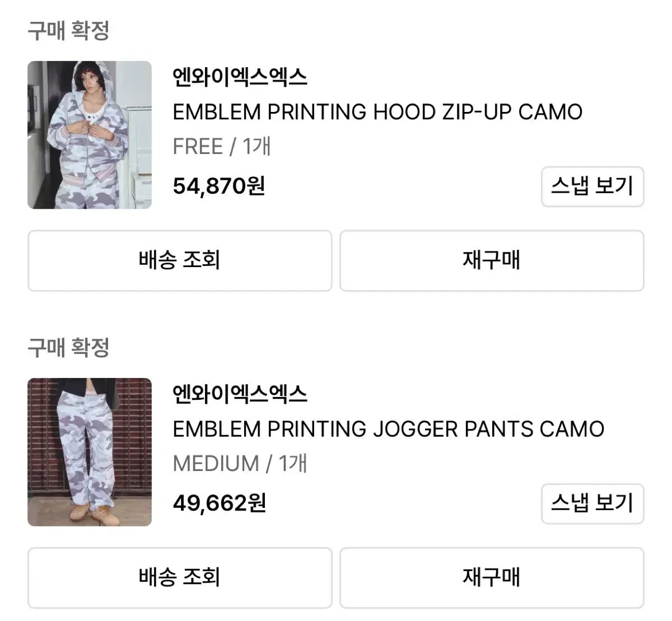The image size is (672, 621).
Task: Open the jogger pants camo product thumbnail
Action: [x=90, y=452]
